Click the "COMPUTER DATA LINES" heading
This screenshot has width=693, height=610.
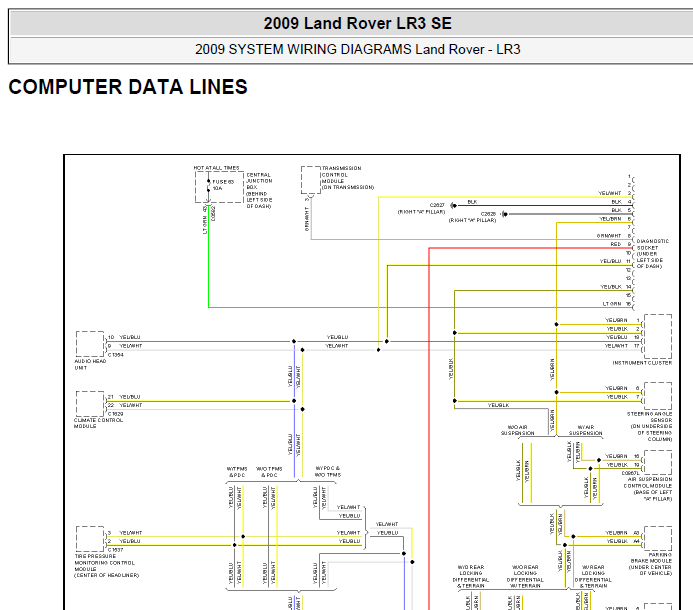pos(128,87)
